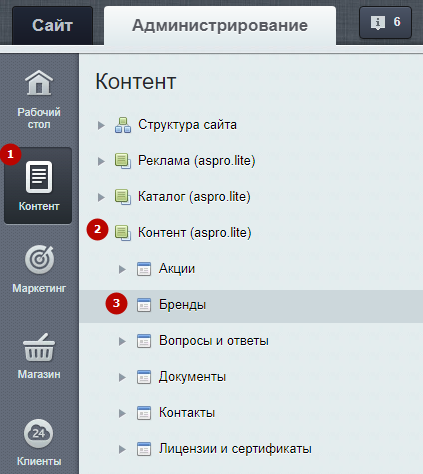
Task: Open the Контакты item
Action: [x=187, y=413]
